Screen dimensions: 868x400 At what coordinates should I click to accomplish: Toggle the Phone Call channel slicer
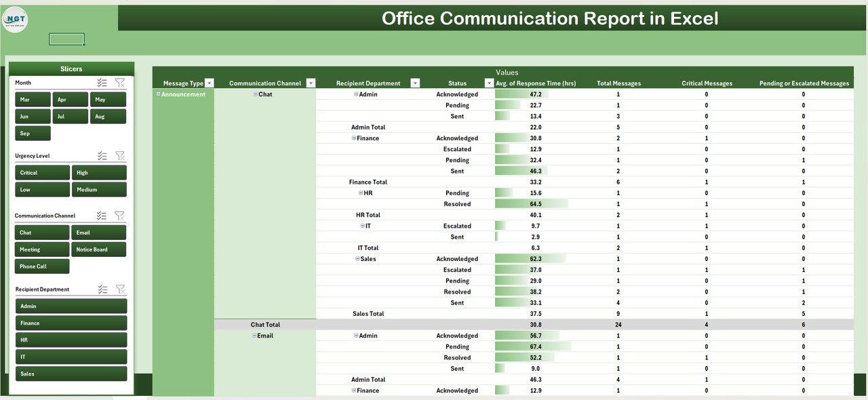click(x=42, y=266)
